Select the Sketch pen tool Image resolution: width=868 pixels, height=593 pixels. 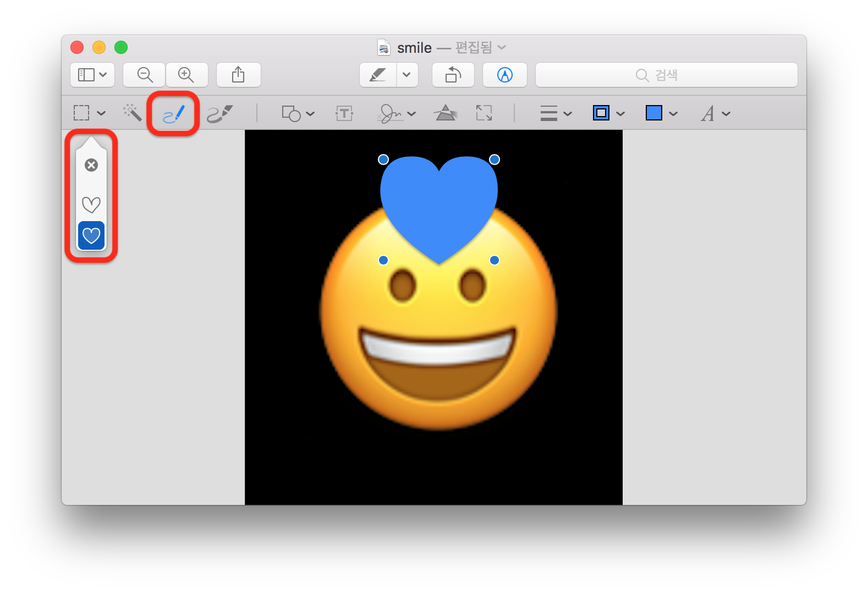(x=174, y=114)
